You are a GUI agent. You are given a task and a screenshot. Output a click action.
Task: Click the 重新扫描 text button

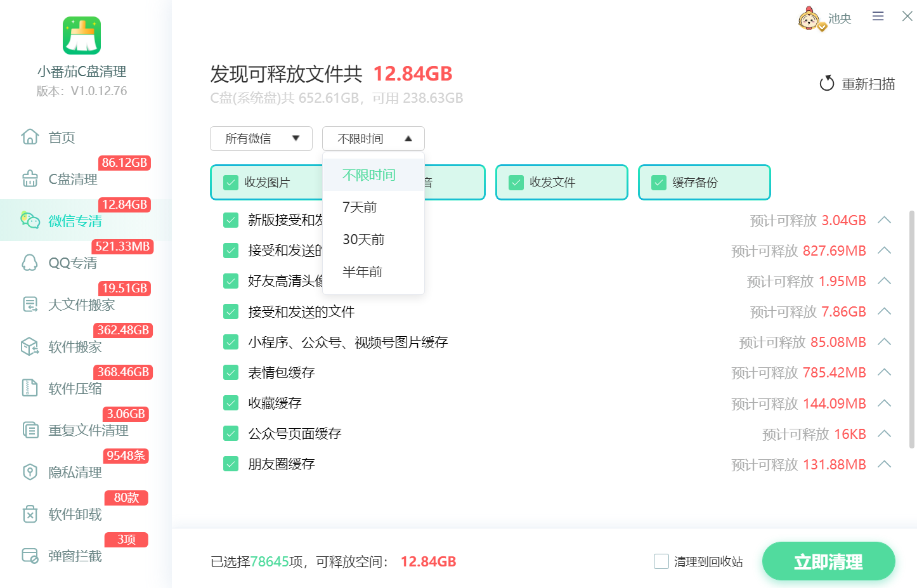click(x=868, y=84)
